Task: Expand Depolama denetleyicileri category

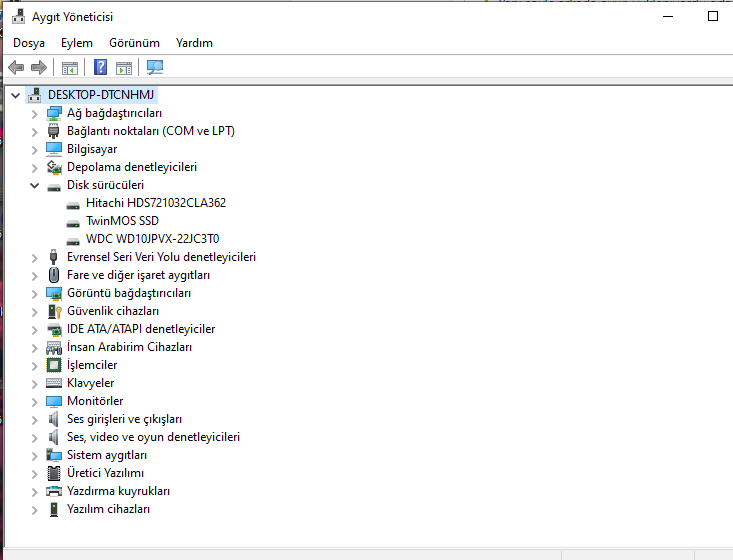Action: pos(35,168)
